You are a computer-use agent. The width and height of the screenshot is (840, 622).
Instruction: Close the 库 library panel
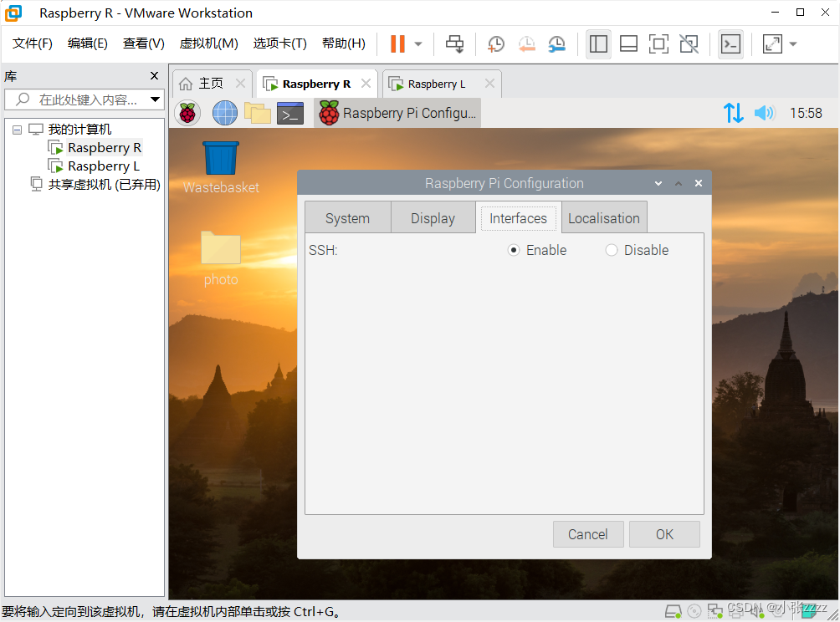click(154, 76)
